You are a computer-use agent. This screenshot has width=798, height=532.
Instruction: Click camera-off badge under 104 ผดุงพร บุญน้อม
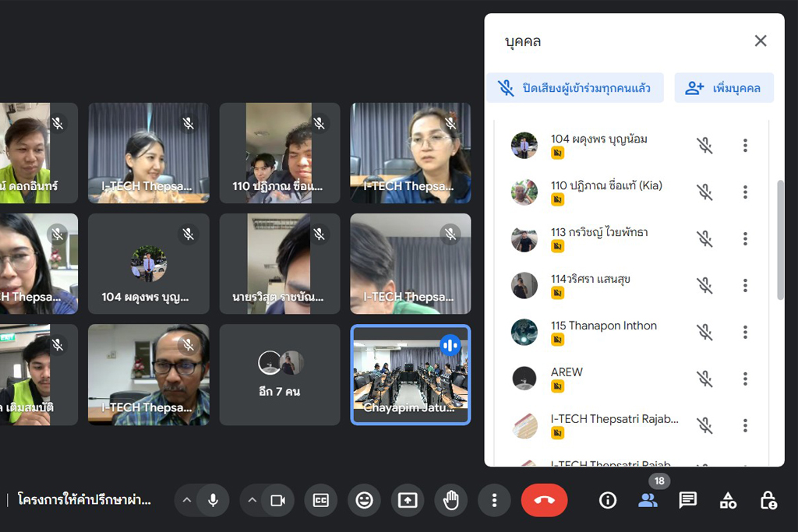pyautogui.click(x=558, y=153)
